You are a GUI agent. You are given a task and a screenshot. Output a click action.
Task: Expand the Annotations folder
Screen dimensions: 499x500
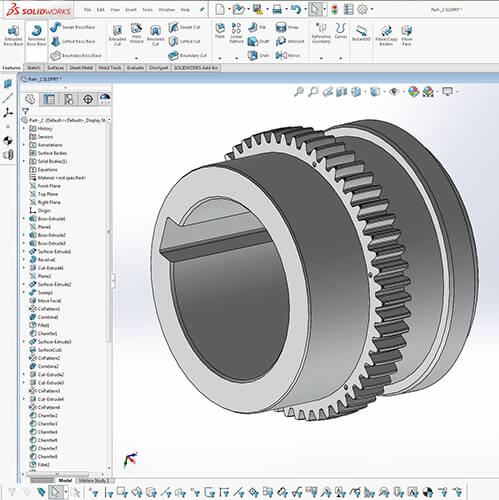pyautogui.click(x=24, y=145)
